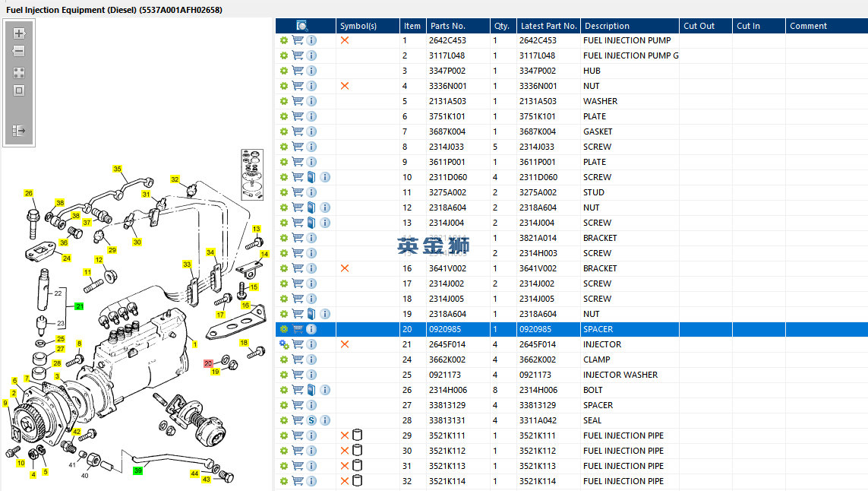Select diagram callout 44
Viewport: 868px width, 491px height.
pos(194,474)
